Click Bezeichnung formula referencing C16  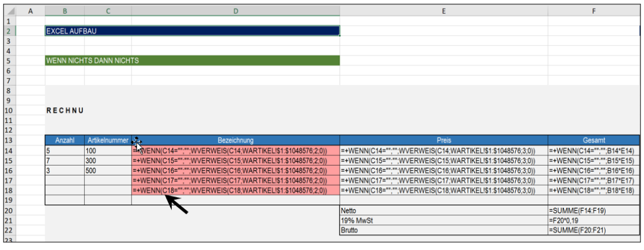pyautogui.click(x=236, y=170)
